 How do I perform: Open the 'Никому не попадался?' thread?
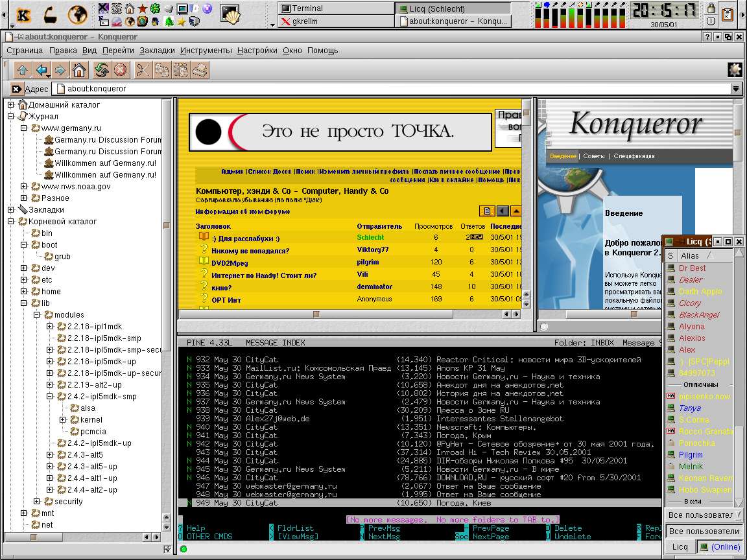[x=250, y=250]
